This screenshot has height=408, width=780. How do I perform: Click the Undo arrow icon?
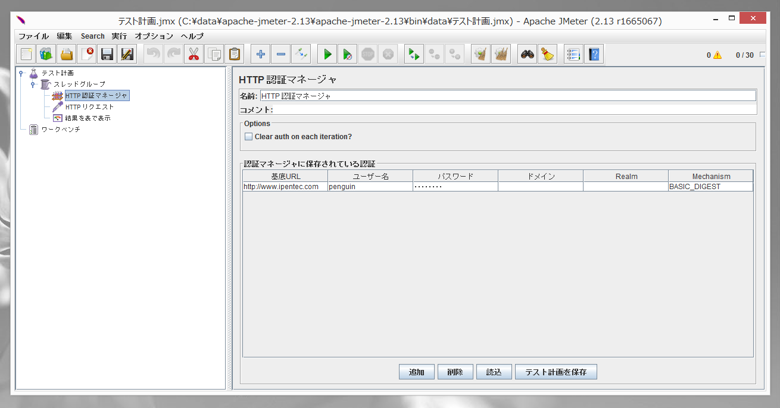tap(153, 54)
